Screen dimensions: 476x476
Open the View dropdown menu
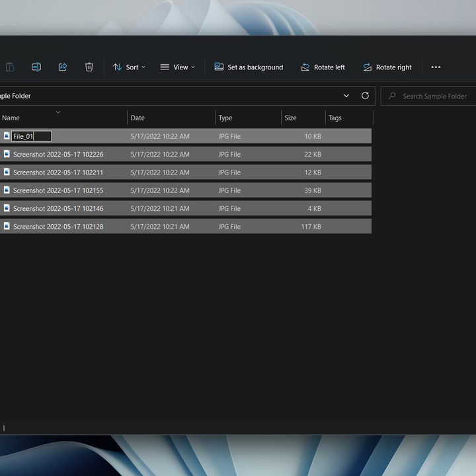tap(178, 67)
